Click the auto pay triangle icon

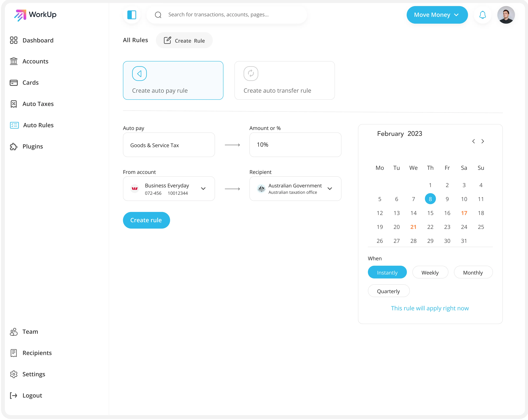[x=139, y=73]
